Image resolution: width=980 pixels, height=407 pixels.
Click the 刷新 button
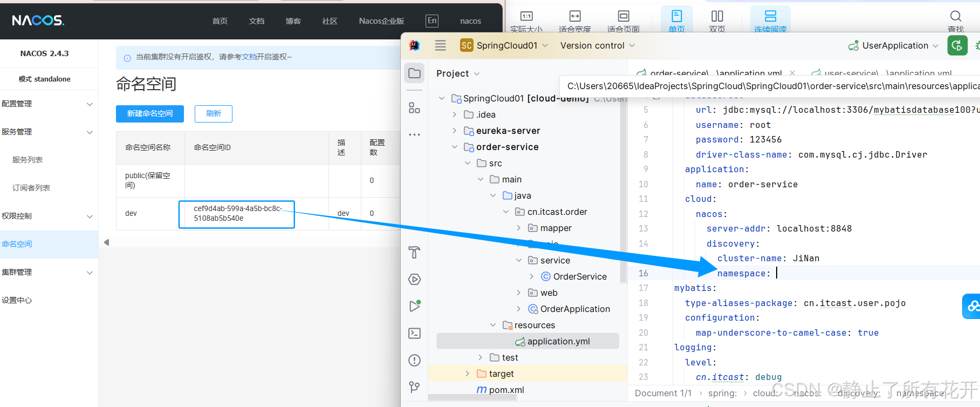pos(214,113)
